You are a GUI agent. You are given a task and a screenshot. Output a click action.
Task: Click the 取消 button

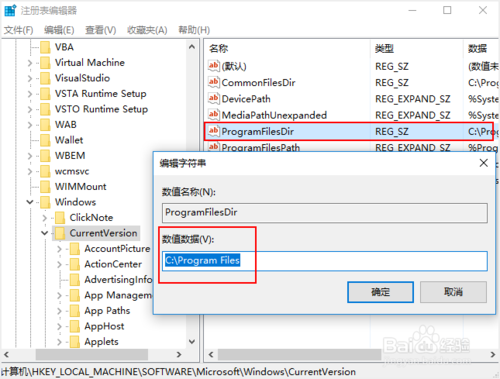(453, 292)
